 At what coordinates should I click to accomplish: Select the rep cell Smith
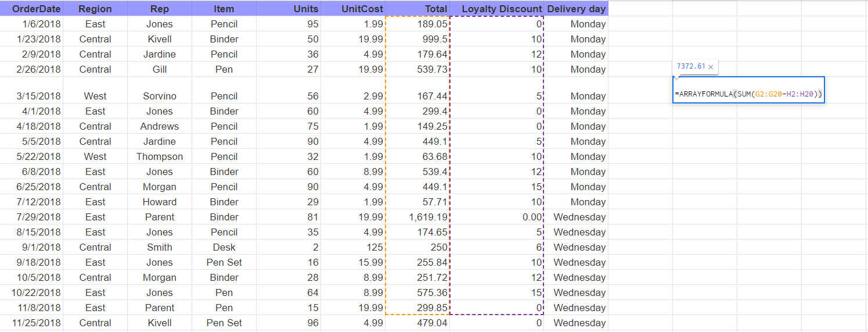[x=160, y=247]
